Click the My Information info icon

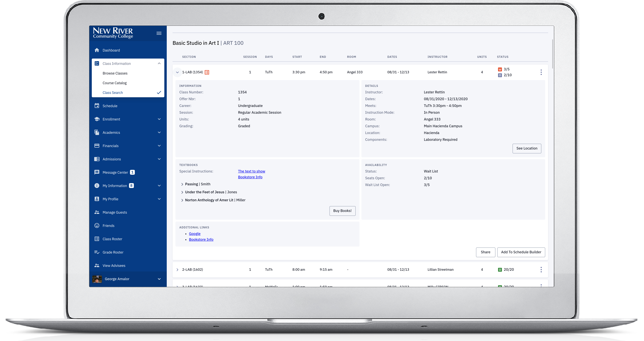97,186
